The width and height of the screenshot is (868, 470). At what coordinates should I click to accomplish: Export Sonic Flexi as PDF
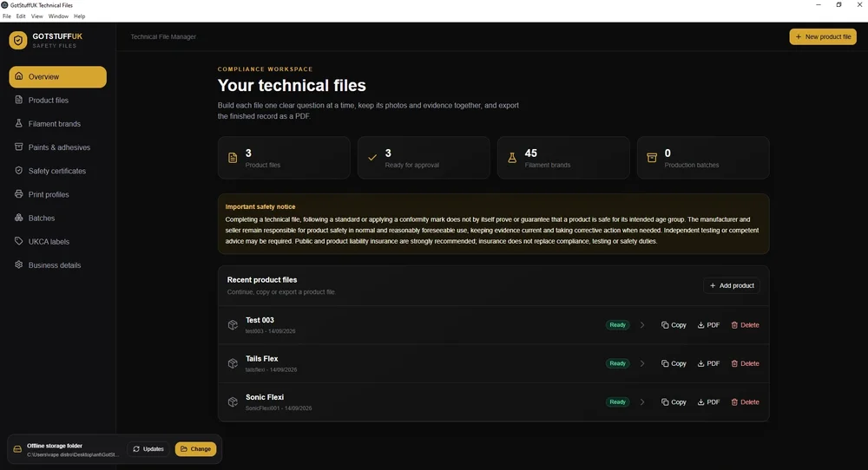(708, 402)
